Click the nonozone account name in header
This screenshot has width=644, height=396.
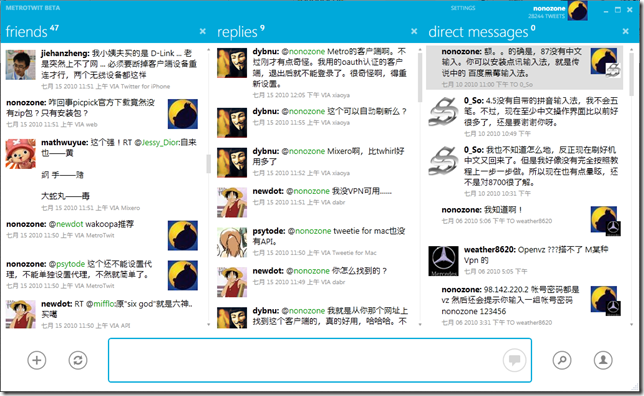(549, 8)
